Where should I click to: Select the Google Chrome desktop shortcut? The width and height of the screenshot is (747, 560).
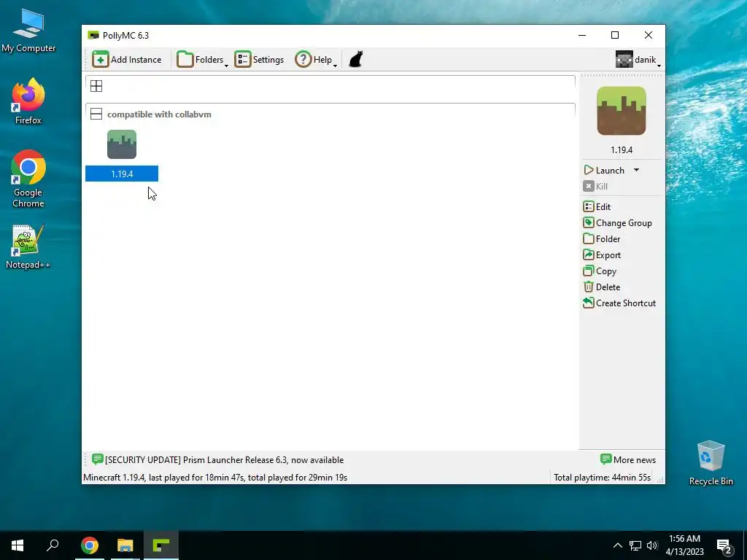[28, 179]
